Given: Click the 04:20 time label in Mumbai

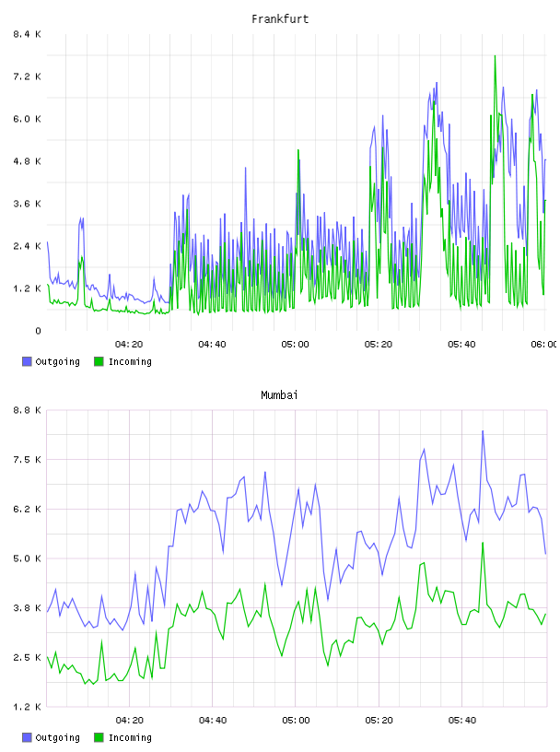Looking at the screenshot, I should pyautogui.click(x=130, y=721).
